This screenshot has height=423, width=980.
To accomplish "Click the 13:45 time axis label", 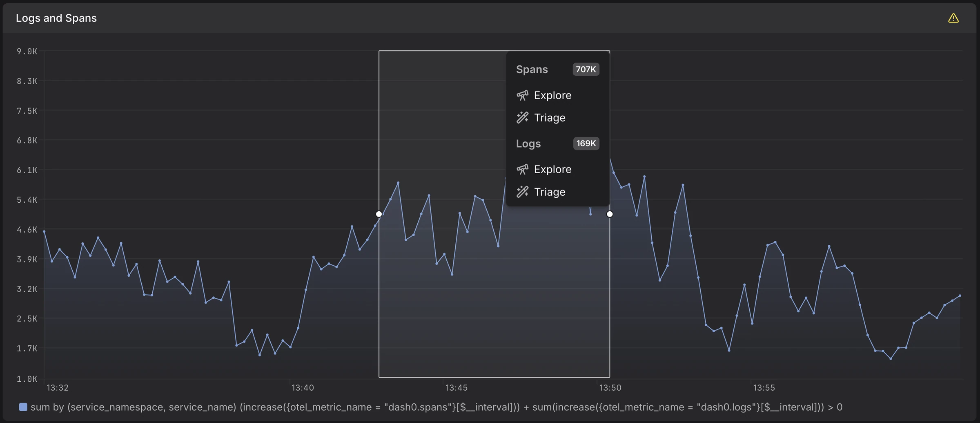I will pos(456,387).
